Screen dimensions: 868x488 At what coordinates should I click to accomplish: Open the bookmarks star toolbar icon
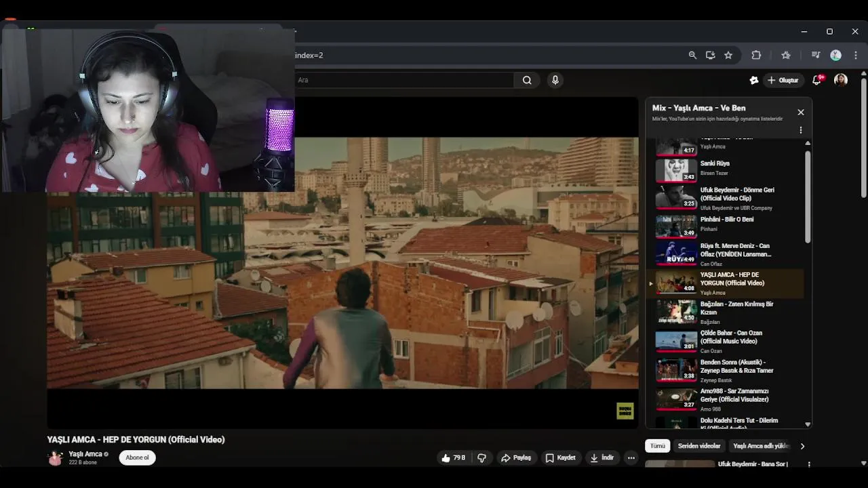pos(786,55)
